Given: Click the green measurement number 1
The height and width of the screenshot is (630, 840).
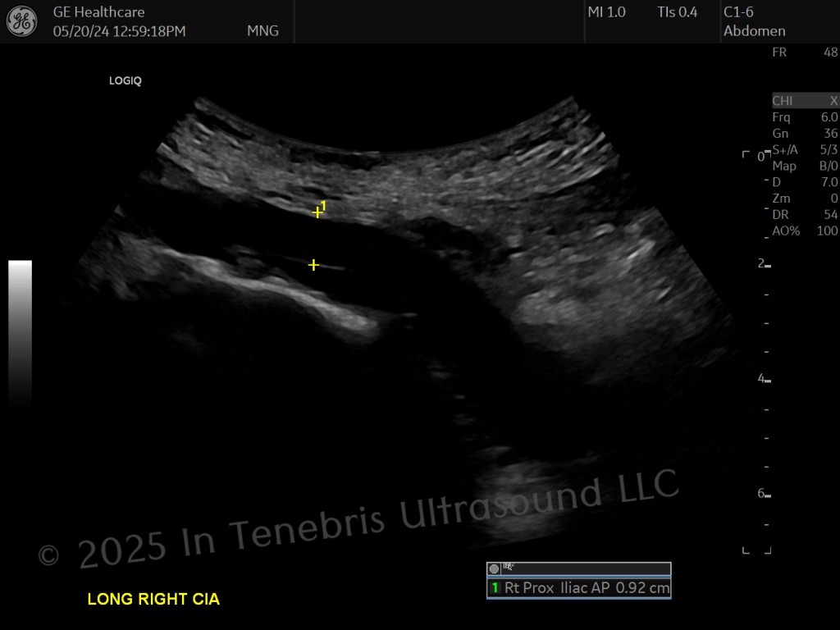Looking at the screenshot, I should (495, 587).
